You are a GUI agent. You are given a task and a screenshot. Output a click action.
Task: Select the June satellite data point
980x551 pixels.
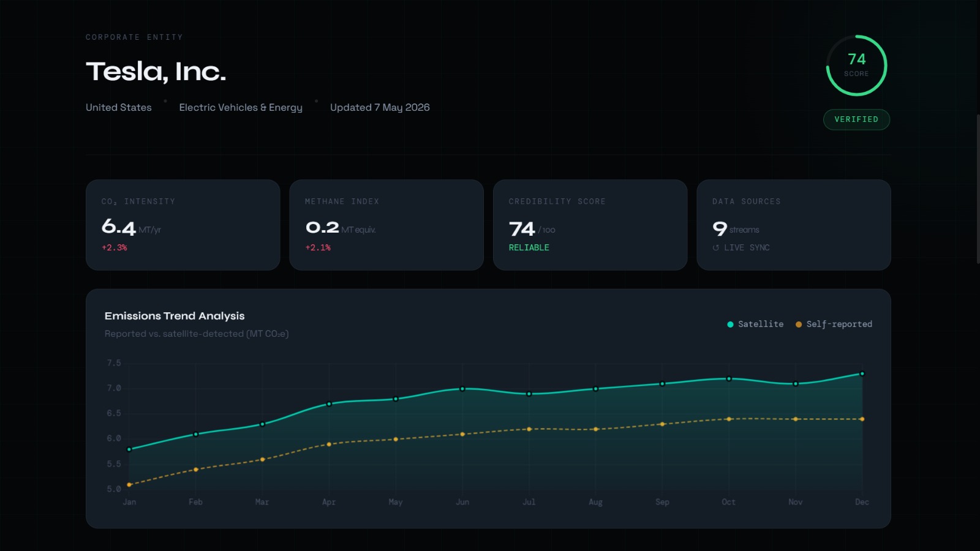462,389
